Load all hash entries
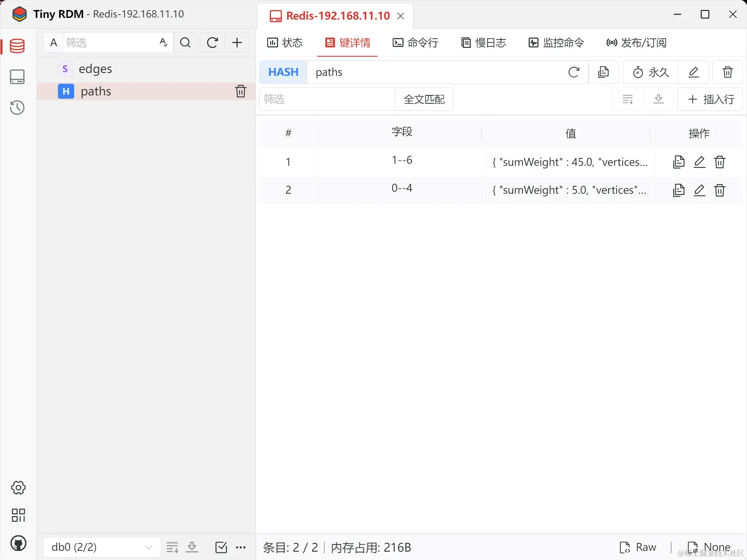Image resolution: width=747 pixels, height=560 pixels. coord(659,99)
